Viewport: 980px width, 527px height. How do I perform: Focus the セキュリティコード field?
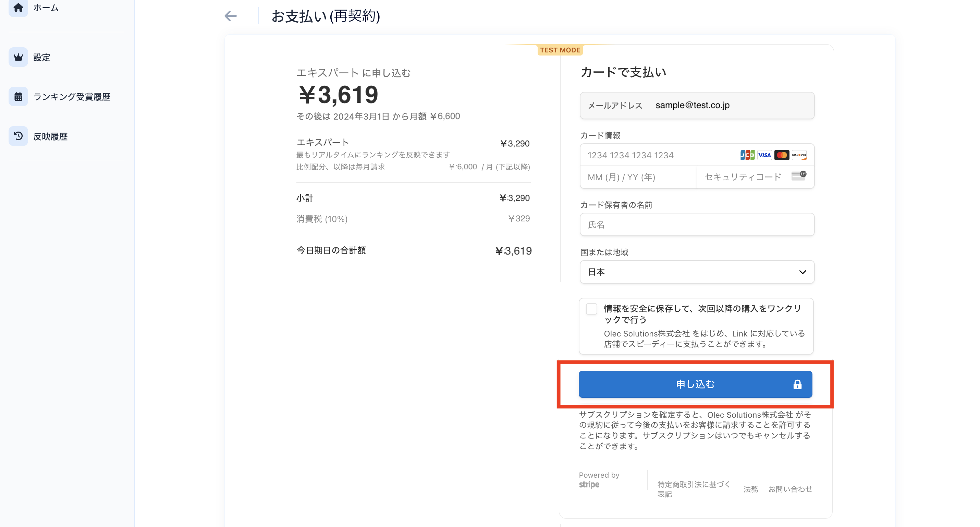point(756,177)
